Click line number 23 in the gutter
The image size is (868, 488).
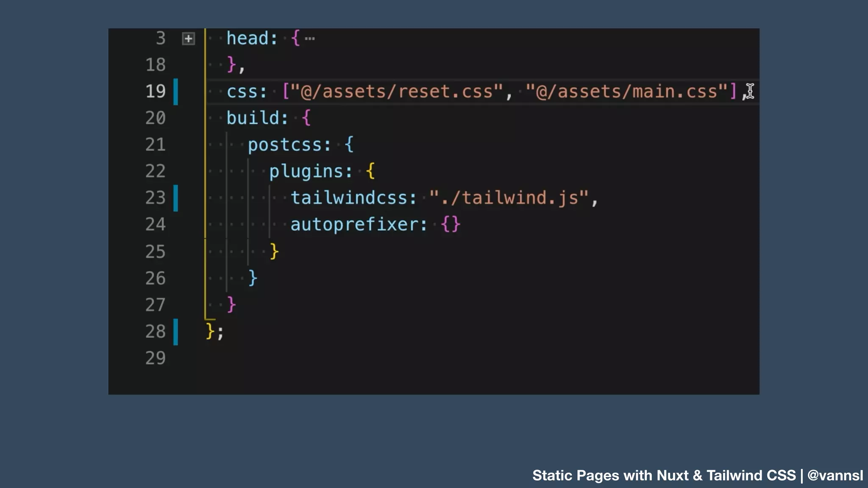(x=155, y=198)
